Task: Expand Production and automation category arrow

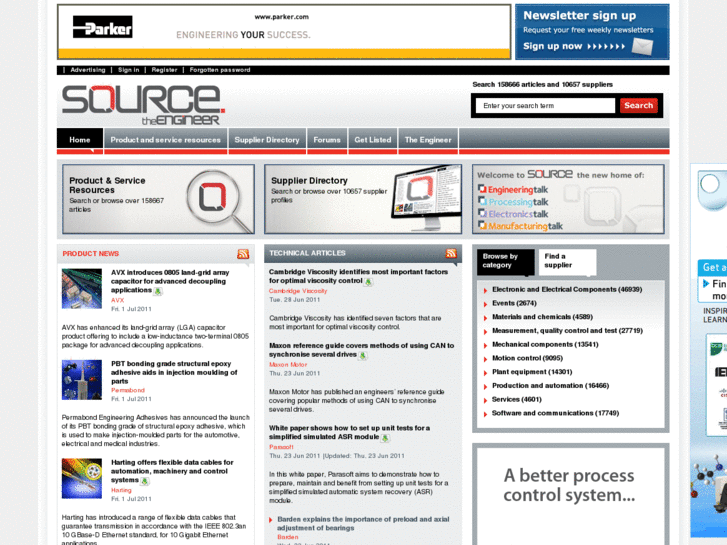Action: pyautogui.click(x=485, y=386)
